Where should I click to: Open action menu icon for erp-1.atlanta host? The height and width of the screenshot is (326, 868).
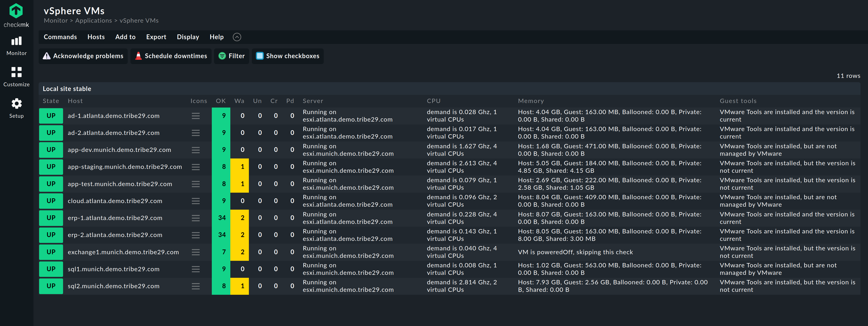tap(196, 218)
